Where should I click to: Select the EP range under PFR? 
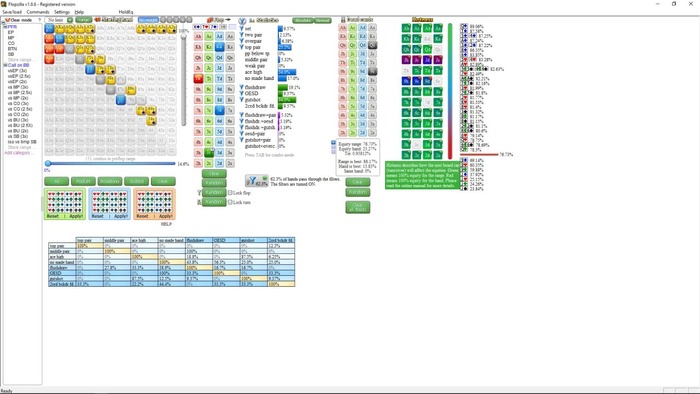coord(11,33)
